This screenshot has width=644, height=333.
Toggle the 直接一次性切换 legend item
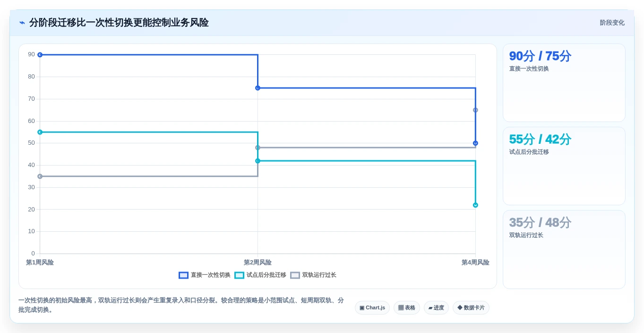[205, 275]
